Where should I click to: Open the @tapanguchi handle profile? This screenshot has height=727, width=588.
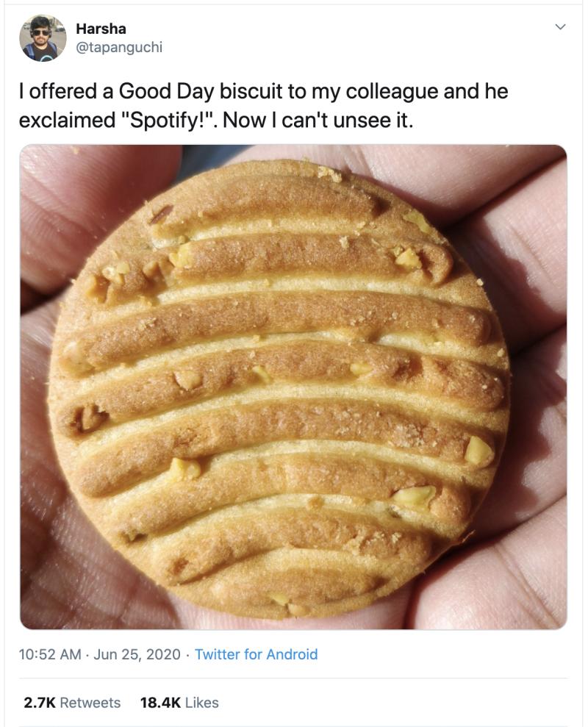pyautogui.click(x=119, y=47)
